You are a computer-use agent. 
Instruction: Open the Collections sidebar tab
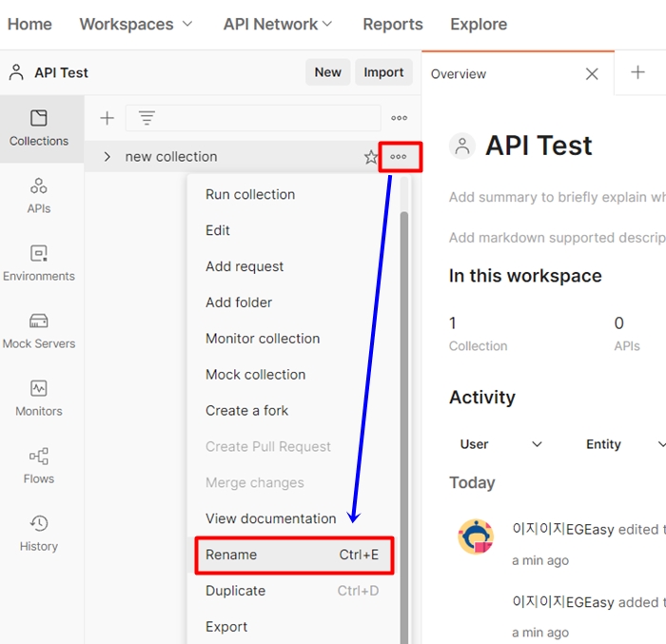point(39,128)
